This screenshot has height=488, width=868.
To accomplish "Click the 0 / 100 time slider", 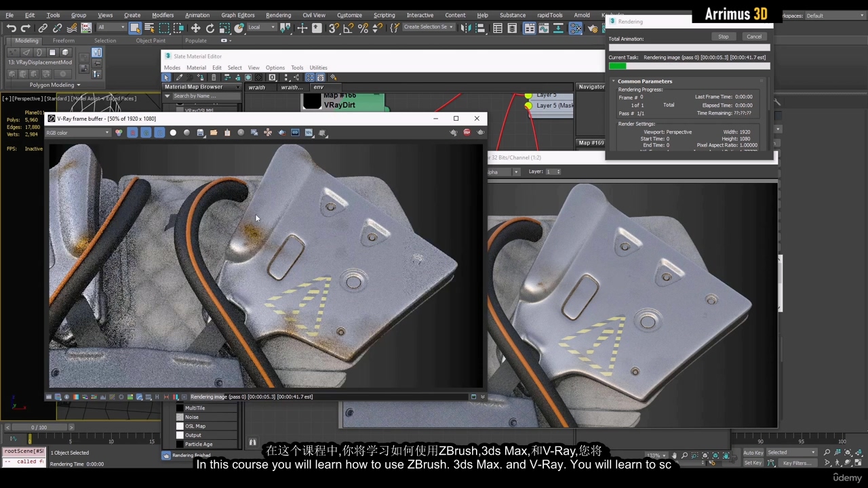I will (x=39, y=428).
